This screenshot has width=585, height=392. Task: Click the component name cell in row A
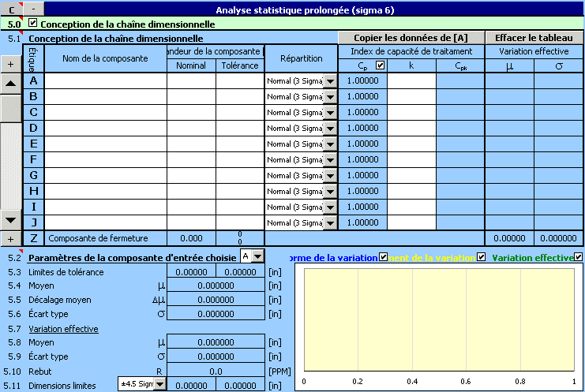(x=106, y=81)
